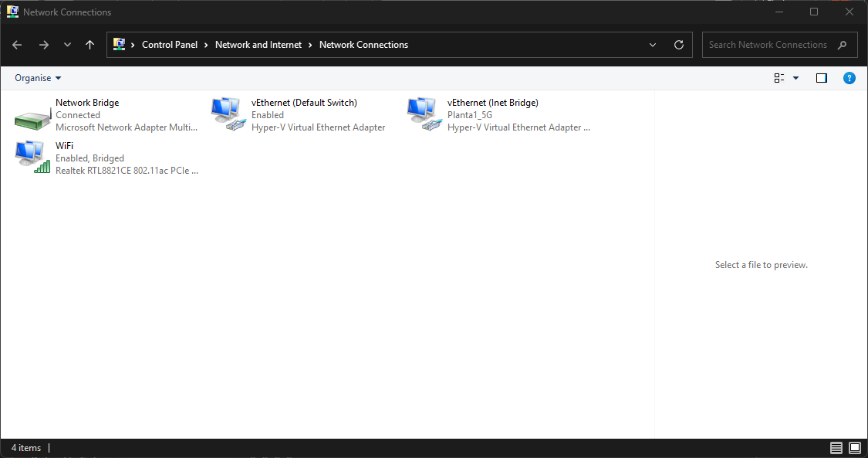Open the Organise dropdown menu
868x458 pixels.
point(38,78)
